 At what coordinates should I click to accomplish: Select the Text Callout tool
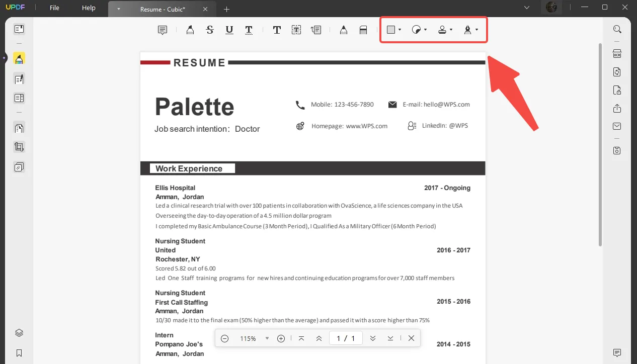pyautogui.click(x=316, y=30)
